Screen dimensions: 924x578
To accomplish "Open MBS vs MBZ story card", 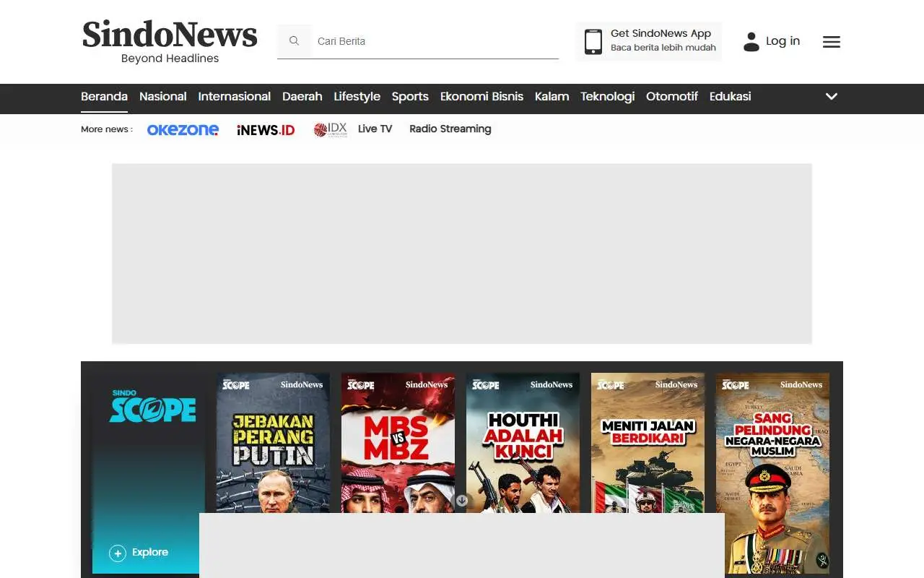I will pyautogui.click(x=398, y=443).
